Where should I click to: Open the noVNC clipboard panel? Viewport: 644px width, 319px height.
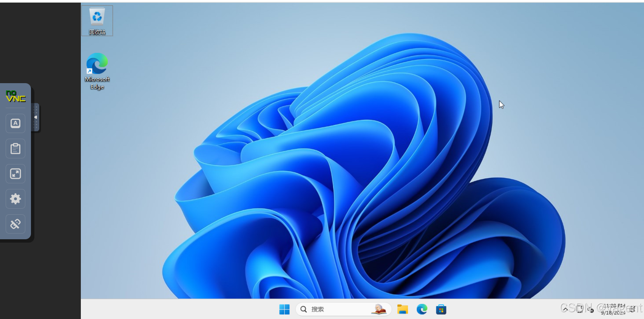15,149
